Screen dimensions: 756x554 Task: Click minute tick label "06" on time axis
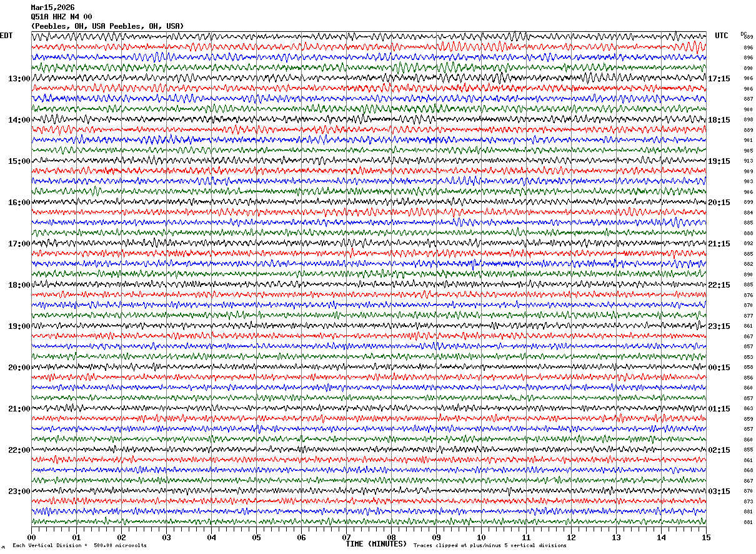[x=301, y=537]
